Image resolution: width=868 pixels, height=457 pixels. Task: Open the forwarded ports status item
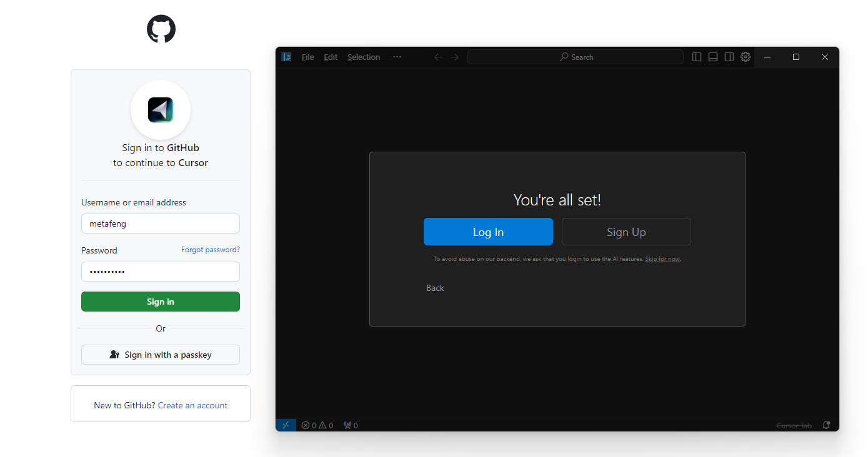pyautogui.click(x=351, y=425)
